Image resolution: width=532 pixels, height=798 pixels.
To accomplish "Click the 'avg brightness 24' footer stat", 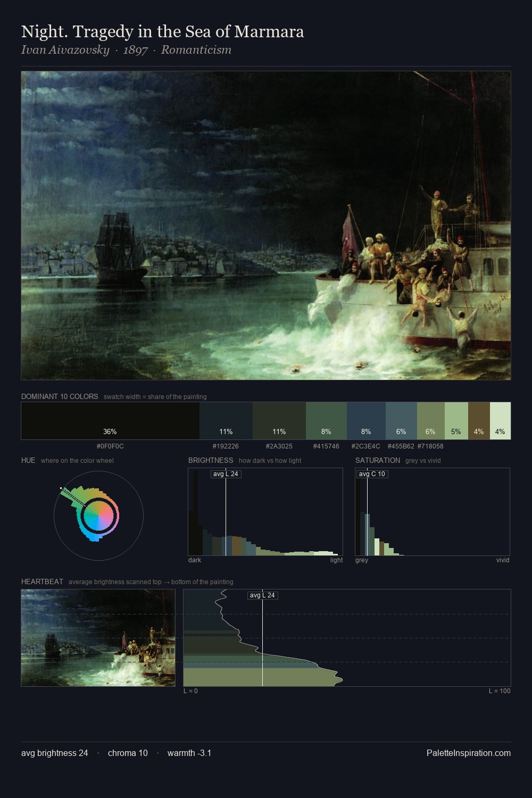I will tap(55, 753).
